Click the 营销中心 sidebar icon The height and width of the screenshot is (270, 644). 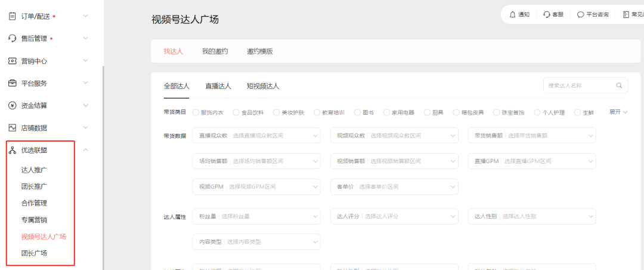click(12, 61)
